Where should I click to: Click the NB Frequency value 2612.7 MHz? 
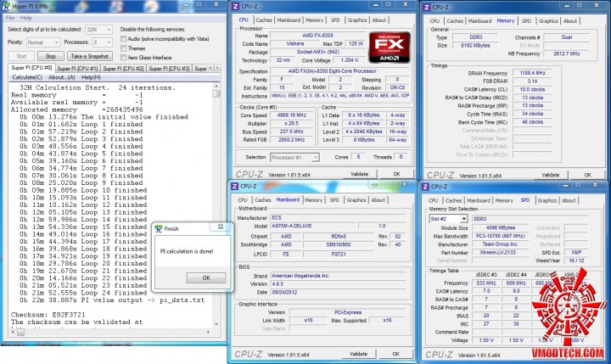coord(567,53)
